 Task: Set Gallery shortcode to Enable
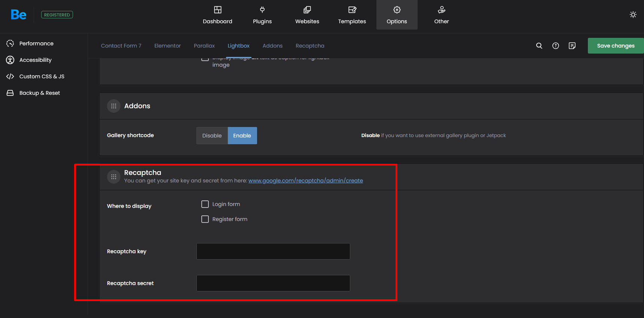tap(242, 136)
